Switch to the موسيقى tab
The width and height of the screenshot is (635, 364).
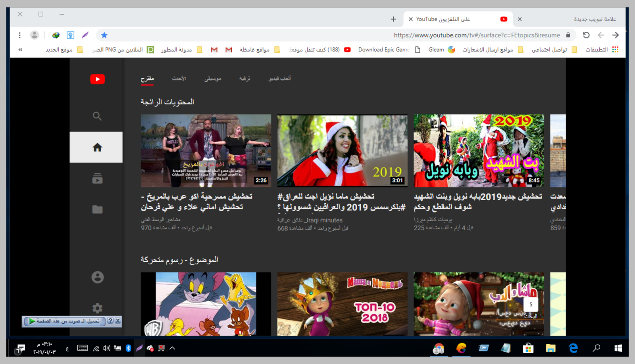pyautogui.click(x=213, y=79)
